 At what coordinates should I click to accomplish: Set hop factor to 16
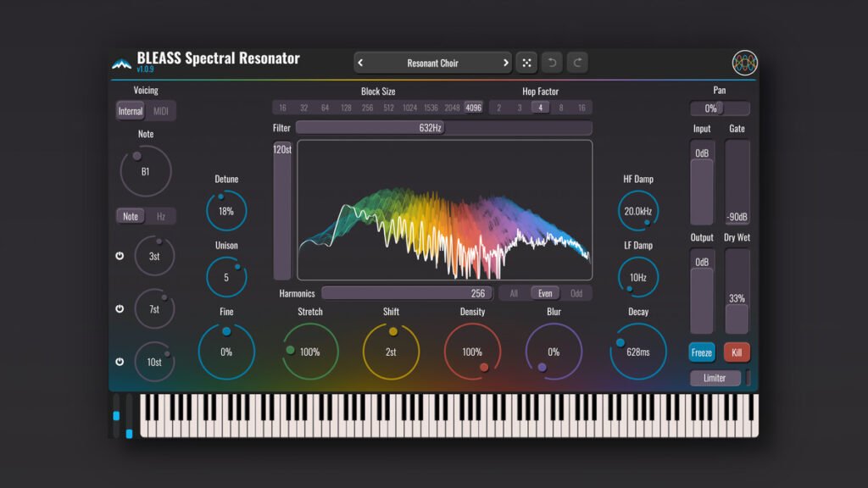tap(581, 108)
